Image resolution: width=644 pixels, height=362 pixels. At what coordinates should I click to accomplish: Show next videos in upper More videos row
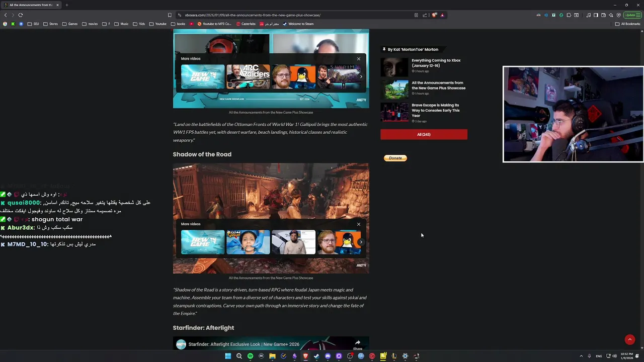pos(361,76)
